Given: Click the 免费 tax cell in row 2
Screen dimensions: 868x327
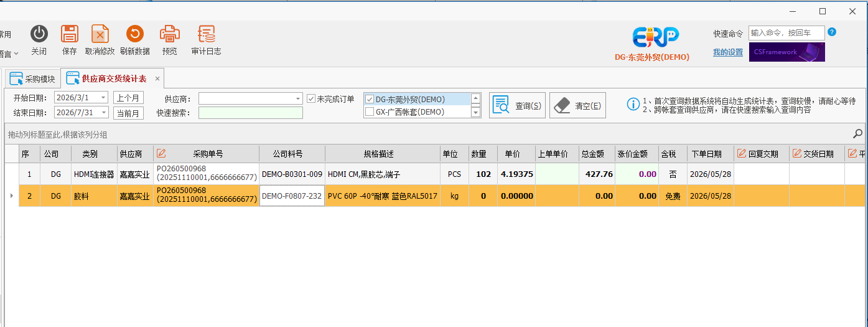Looking at the screenshot, I should tap(673, 196).
